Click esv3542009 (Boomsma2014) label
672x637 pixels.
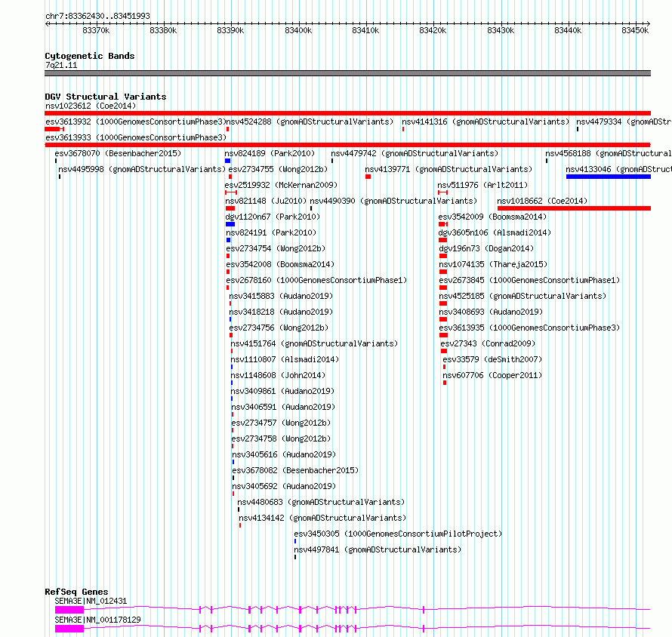[x=492, y=217]
